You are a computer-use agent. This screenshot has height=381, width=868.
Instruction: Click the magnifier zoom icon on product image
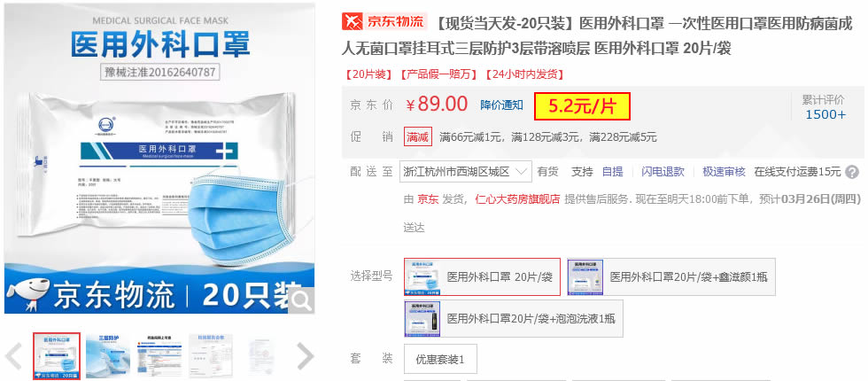(302, 300)
